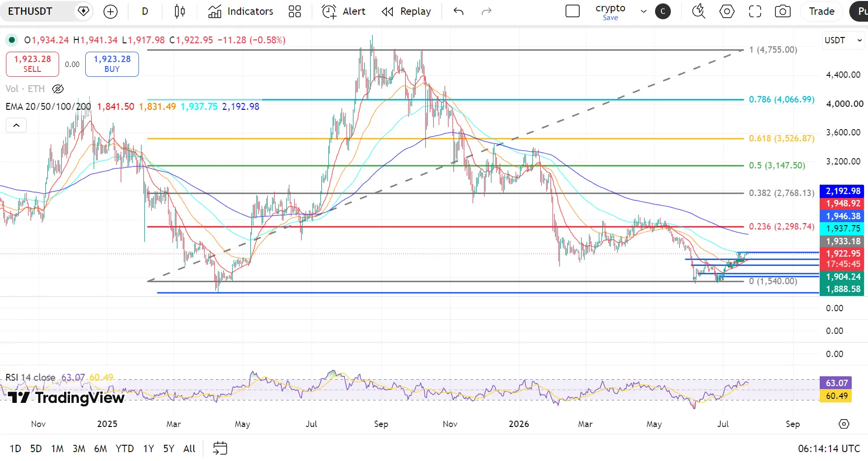The width and height of the screenshot is (868, 461).
Task: Open the go-to-date calendar icon
Action: [x=220, y=448]
